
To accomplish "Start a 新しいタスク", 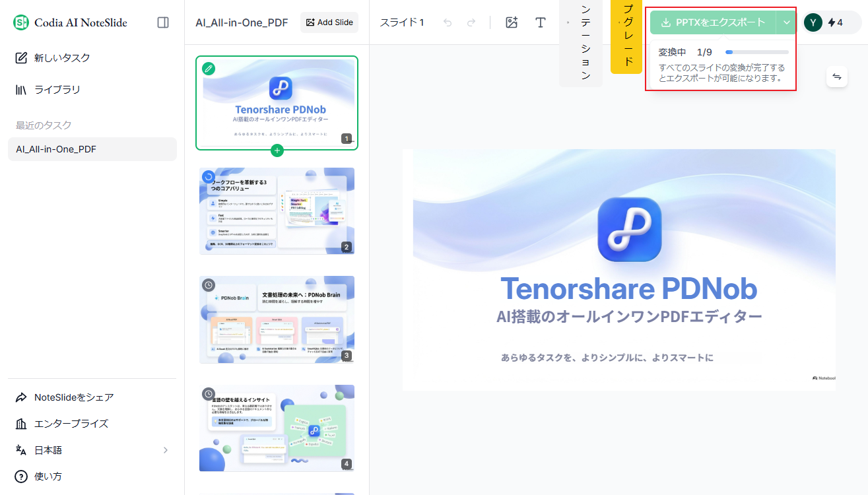I will pyautogui.click(x=92, y=58).
